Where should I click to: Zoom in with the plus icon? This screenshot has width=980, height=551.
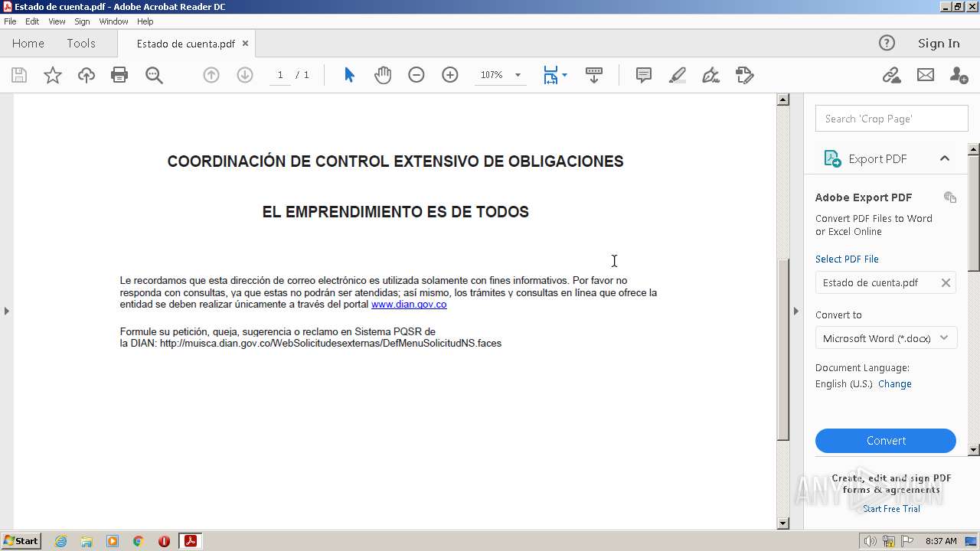[450, 75]
